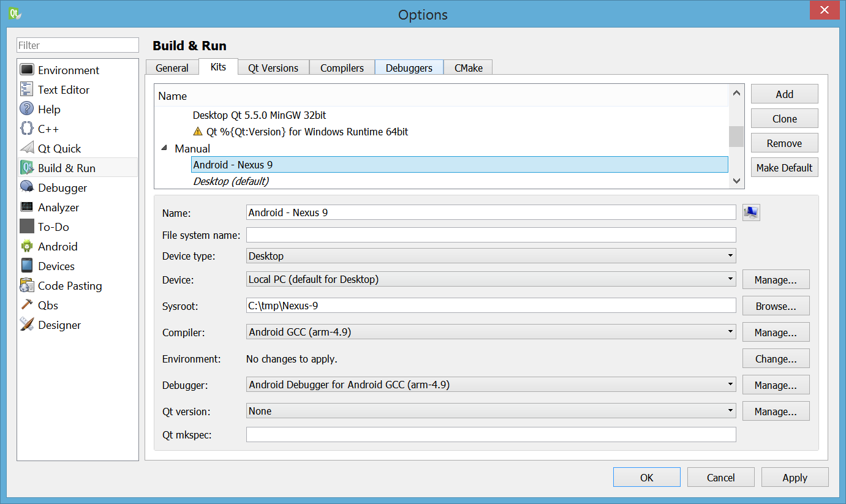Open the To-Do category icon
Screen dimensions: 846x504
(27, 227)
